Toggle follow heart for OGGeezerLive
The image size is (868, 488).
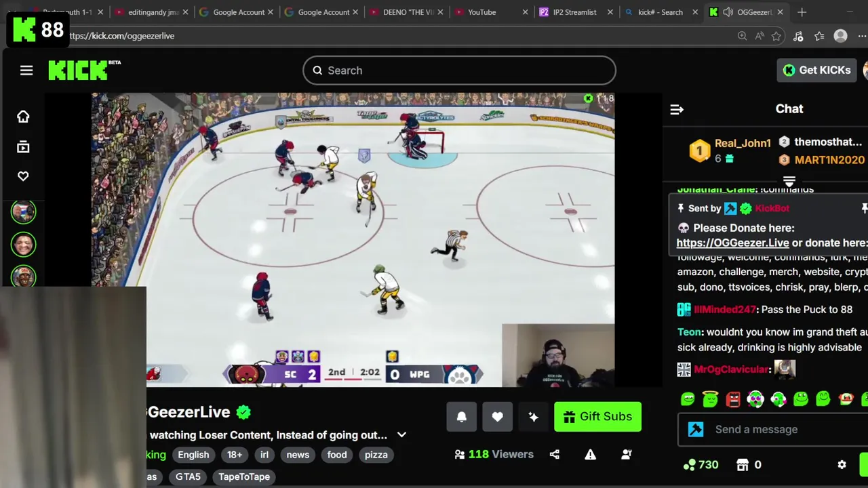498,417
